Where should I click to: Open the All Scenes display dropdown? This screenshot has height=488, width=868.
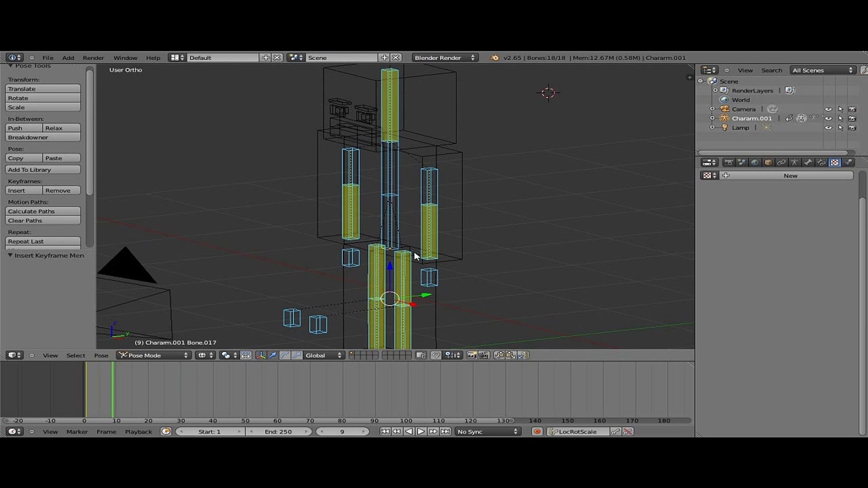823,70
